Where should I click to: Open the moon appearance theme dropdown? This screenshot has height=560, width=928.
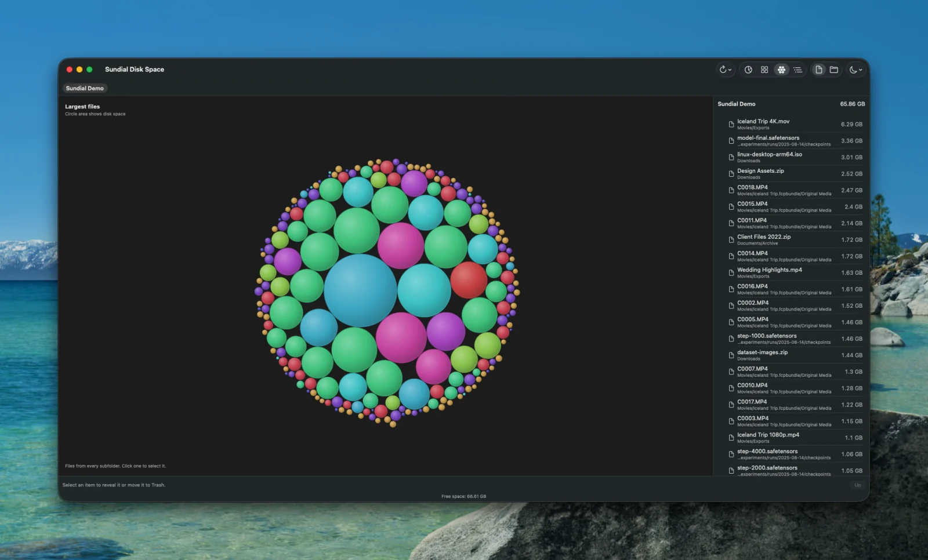(x=855, y=70)
